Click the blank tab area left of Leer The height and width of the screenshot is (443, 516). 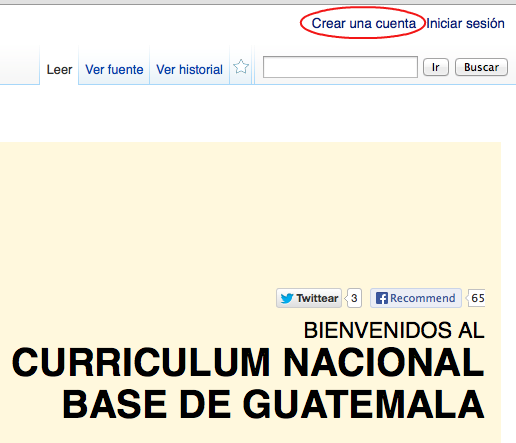coord(20,65)
